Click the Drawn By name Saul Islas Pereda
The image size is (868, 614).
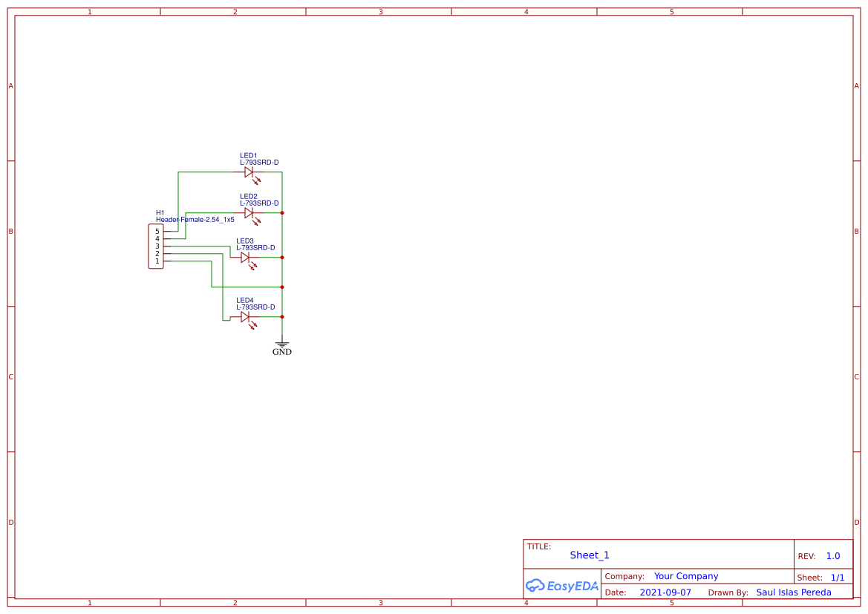794,592
